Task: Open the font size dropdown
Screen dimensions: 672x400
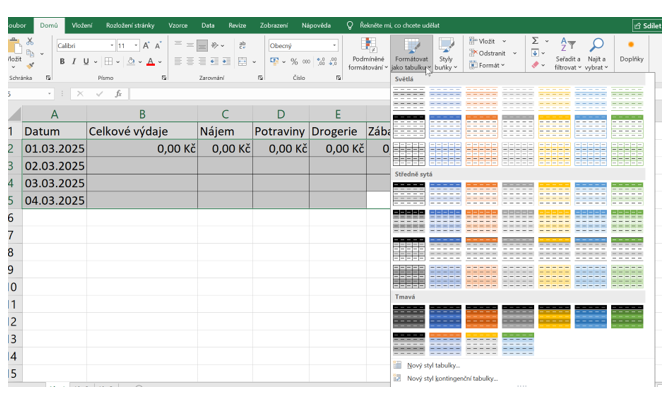Action: coord(135,46)
